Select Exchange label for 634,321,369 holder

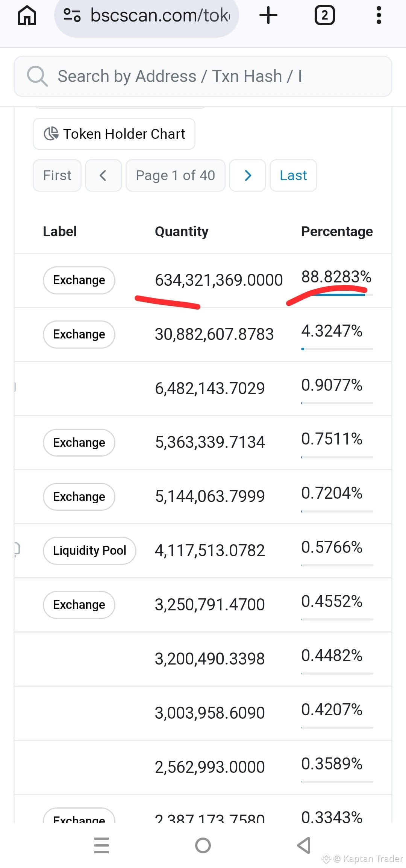click(x=79, y=280)
